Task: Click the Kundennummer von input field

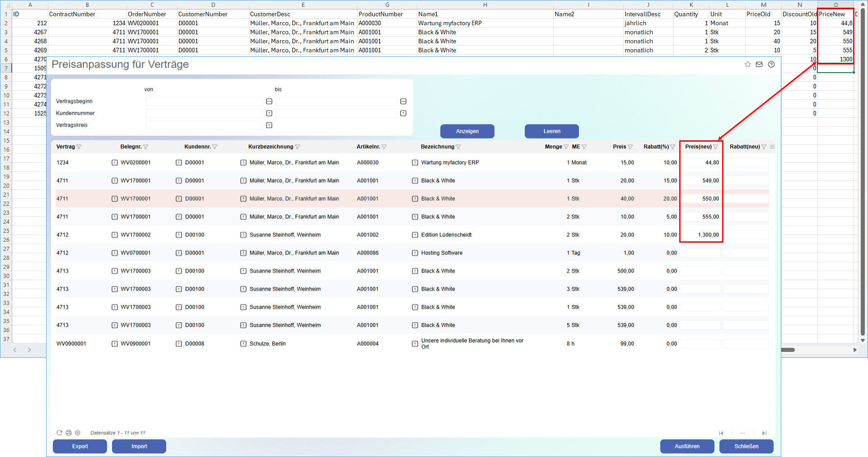Action: tap(204, 113)
